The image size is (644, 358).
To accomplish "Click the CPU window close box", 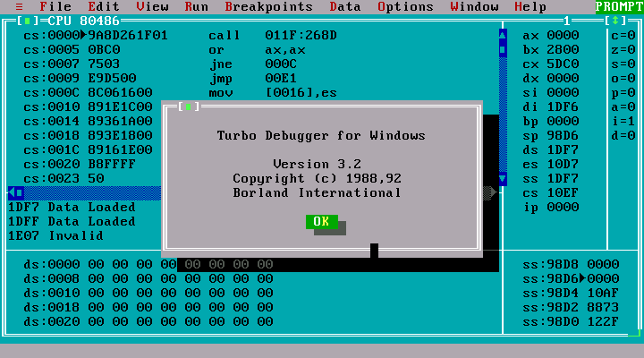I will pos(27,21).
